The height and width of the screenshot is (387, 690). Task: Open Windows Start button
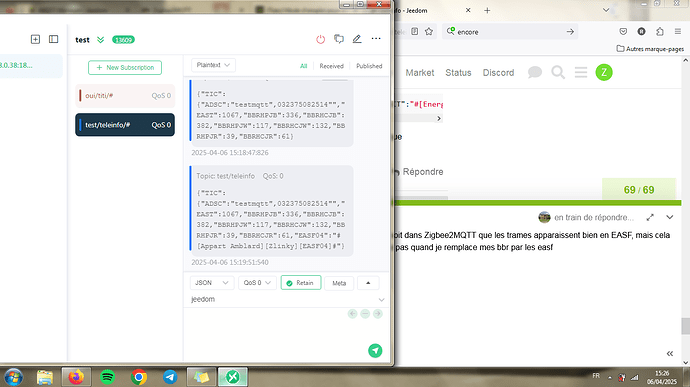point(13,377)
